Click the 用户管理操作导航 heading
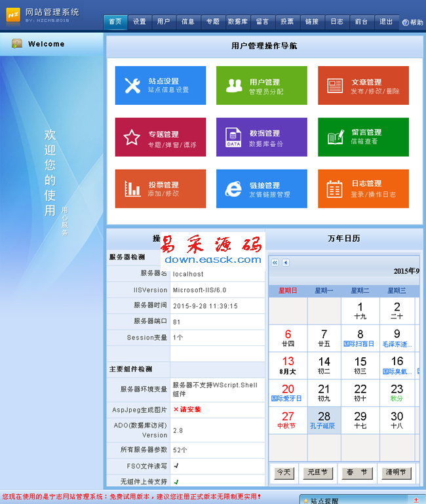The image size is (426, 504). click(x=264, y=46)
